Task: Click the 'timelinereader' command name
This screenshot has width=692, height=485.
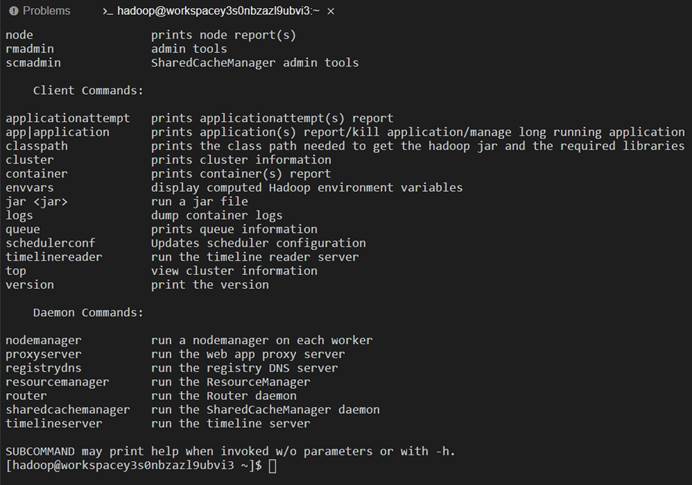Action: [x=54, y=257]
